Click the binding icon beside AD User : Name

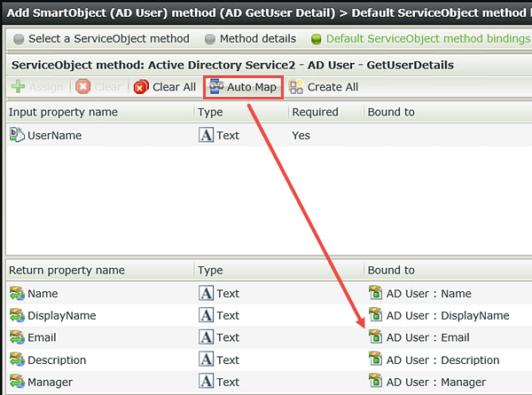[375, 292]
